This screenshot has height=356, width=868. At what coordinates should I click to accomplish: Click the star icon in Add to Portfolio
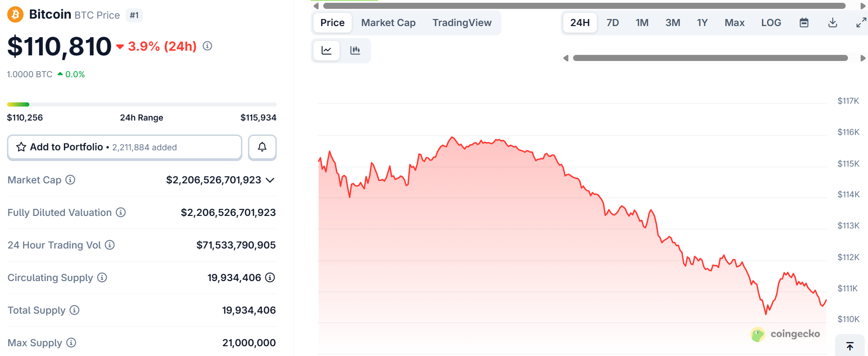(x=21, y=147)
